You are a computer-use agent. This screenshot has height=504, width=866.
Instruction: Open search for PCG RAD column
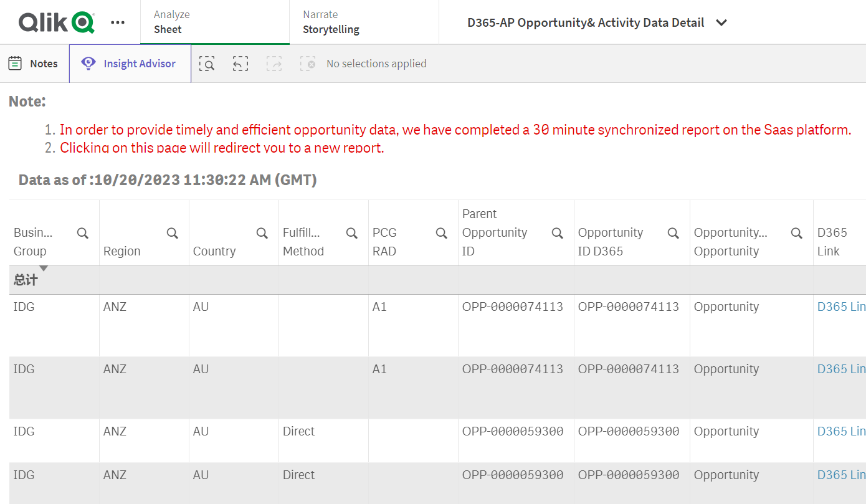tap(441, 233)
